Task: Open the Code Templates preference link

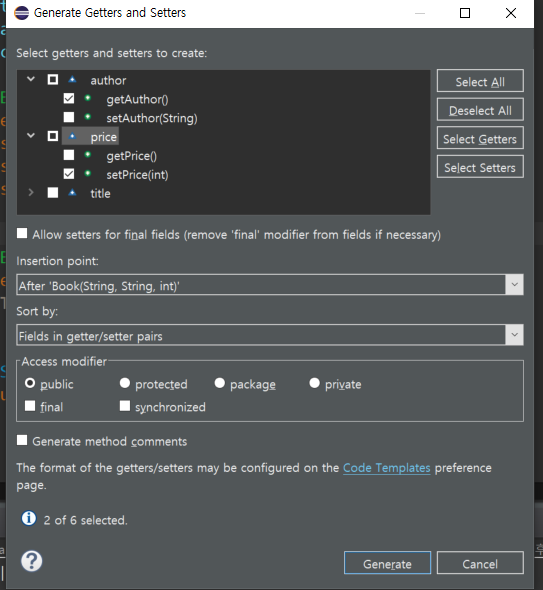Action: (x=386, y=468)
